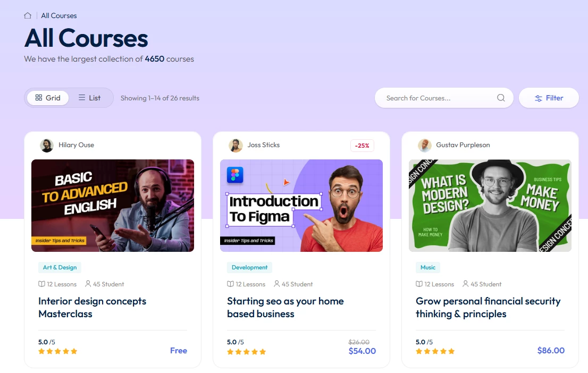This screenshot has width=588, height=373.
Task: Select the Art & Design category tag
Action: point(60,267)
